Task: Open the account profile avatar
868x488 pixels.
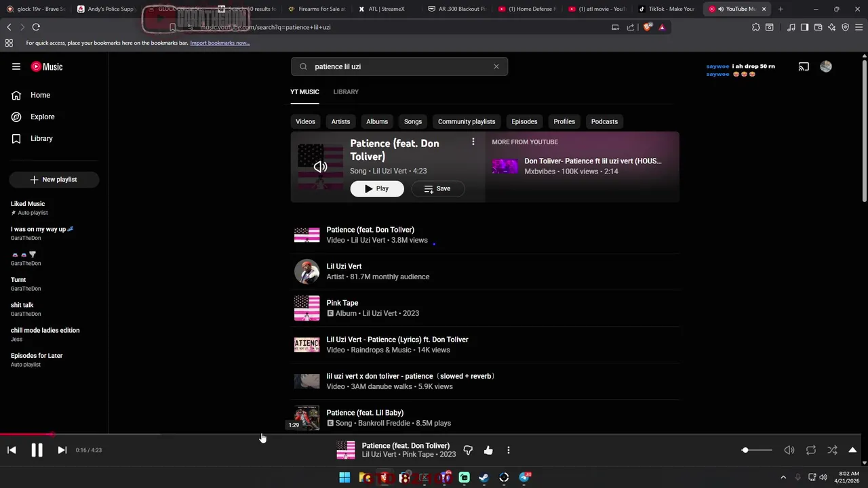Action: (825, 66)
